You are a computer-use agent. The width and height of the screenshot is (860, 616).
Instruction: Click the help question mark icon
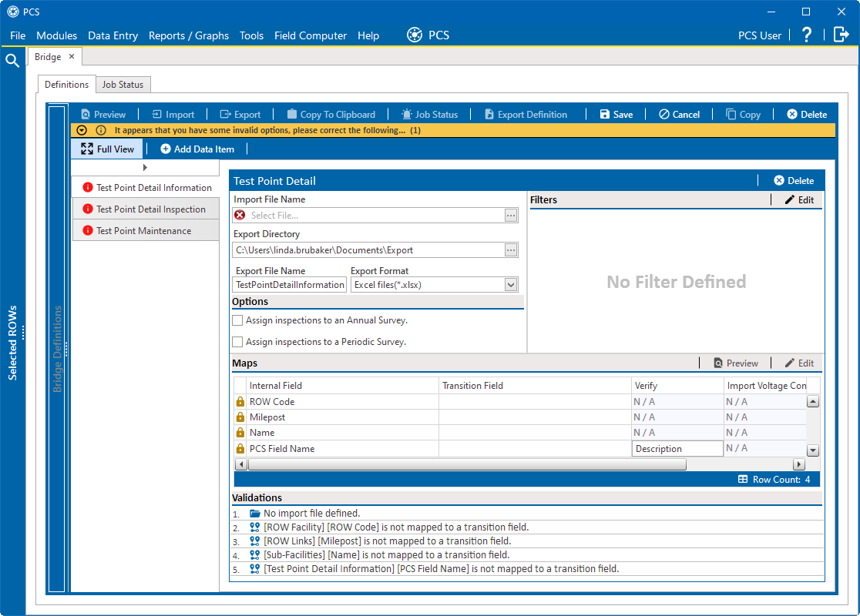click(x=807, y=35)
